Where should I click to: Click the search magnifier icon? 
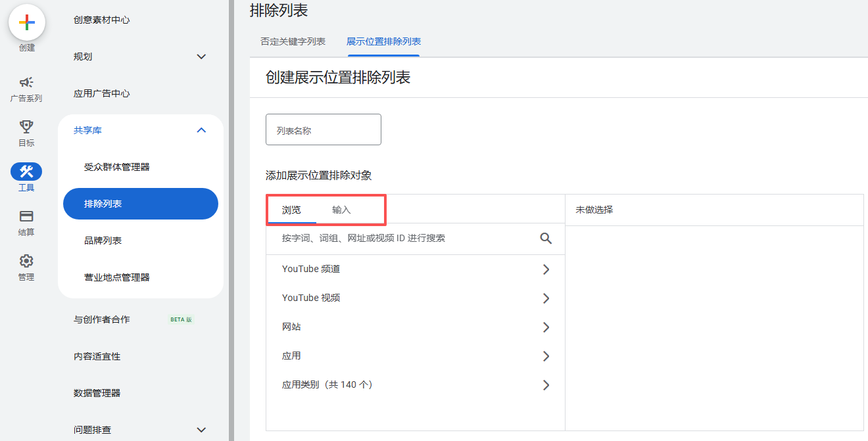(546, 238)
